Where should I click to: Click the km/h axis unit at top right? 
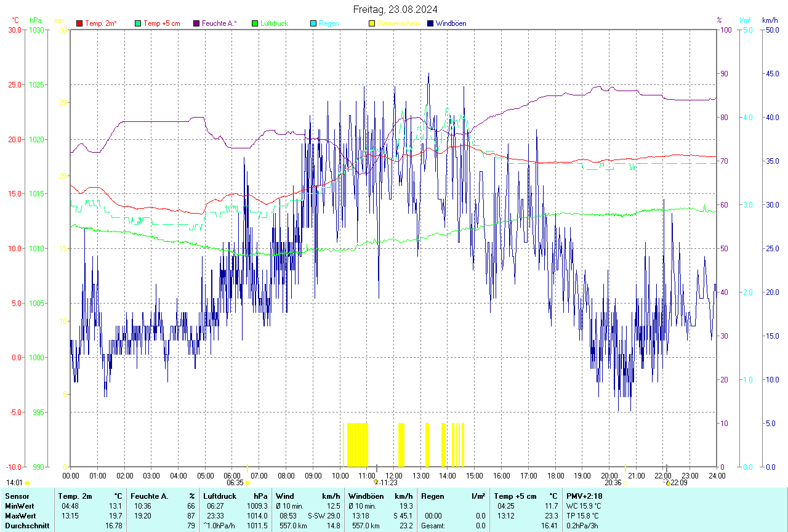[x=770, y=20]
